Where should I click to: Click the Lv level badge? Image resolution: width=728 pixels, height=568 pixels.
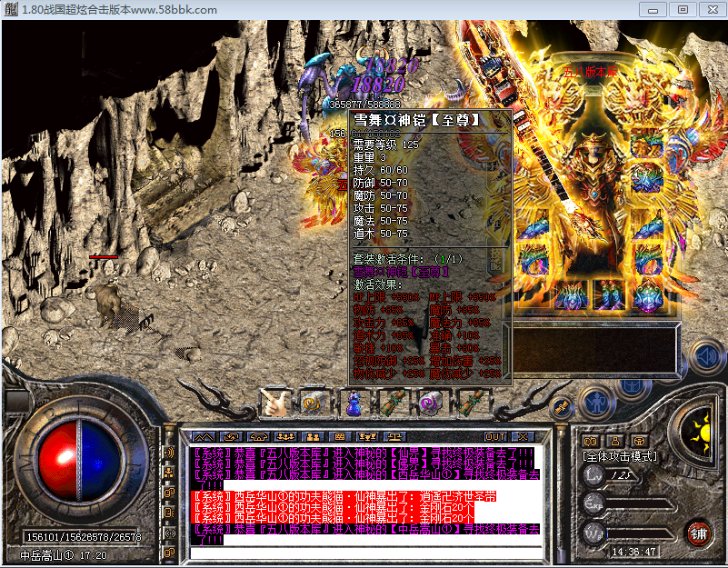point(593,475)
